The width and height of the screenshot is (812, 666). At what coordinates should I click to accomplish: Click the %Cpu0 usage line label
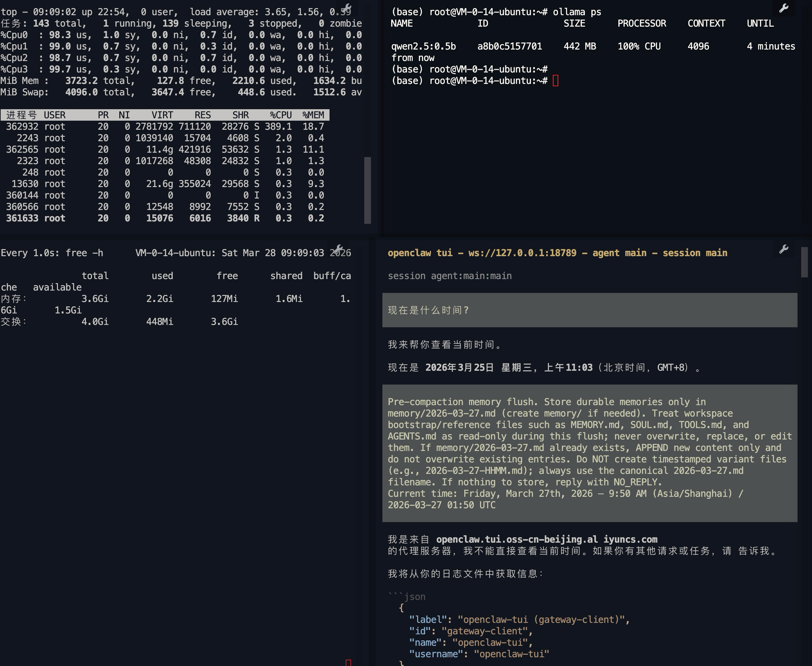[14, 35]
